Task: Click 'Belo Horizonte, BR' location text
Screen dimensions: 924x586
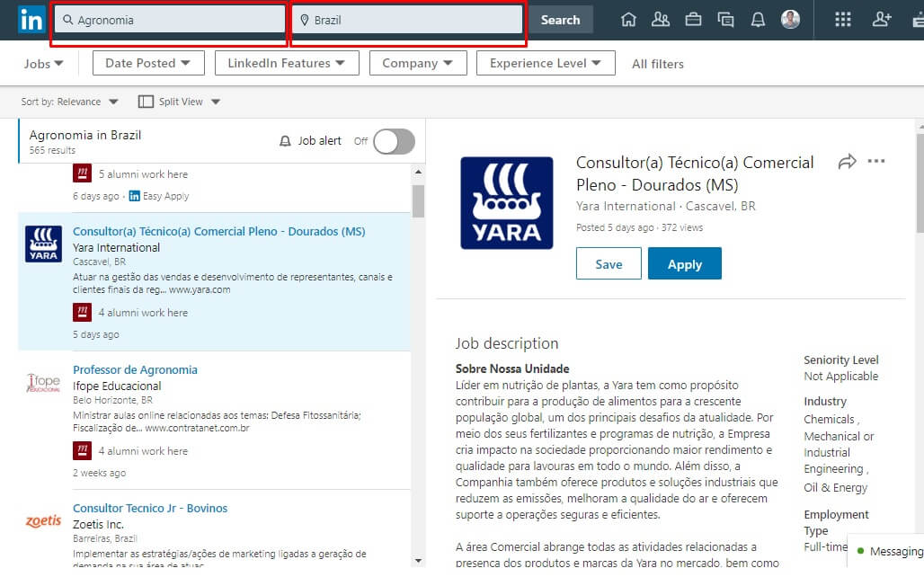Action: (112, 400)
